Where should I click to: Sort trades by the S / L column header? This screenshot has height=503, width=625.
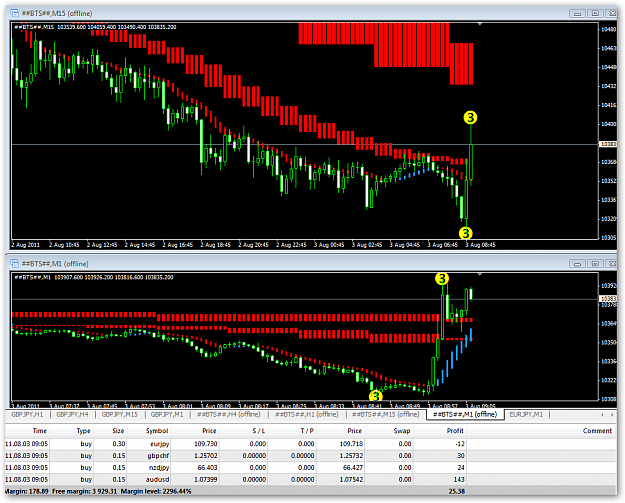pyautogui.click(x=259, y=431)
